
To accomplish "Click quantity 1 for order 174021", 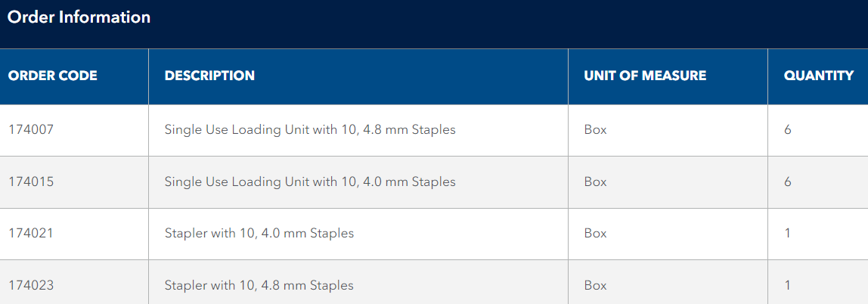I will tap(788, 233).
